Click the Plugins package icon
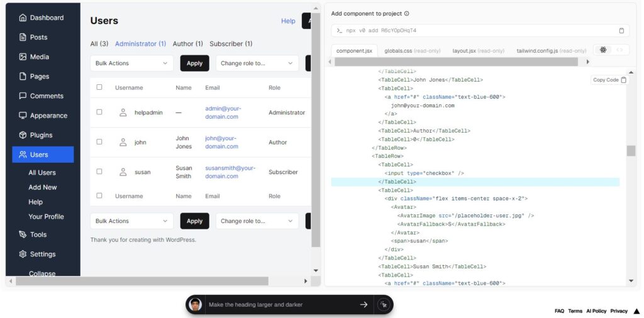This screenshot has height=318, width=644. (x=23, y=135)
